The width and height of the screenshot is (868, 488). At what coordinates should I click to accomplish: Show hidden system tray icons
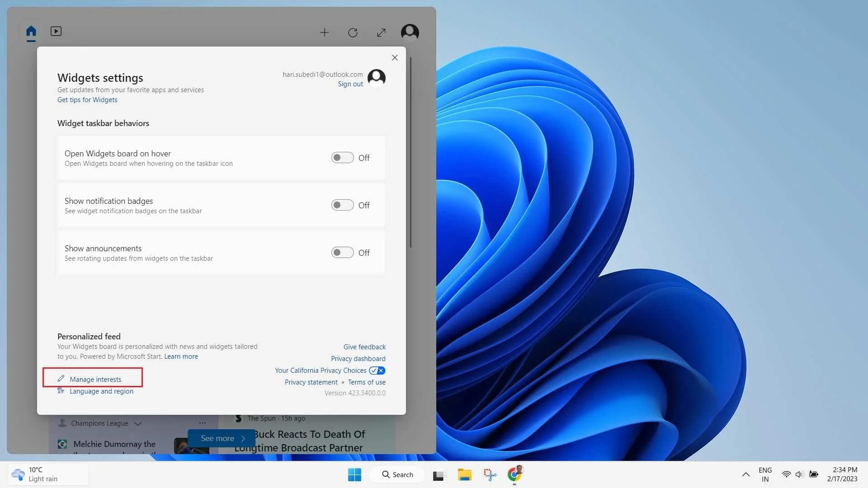[x=745, y=474]
